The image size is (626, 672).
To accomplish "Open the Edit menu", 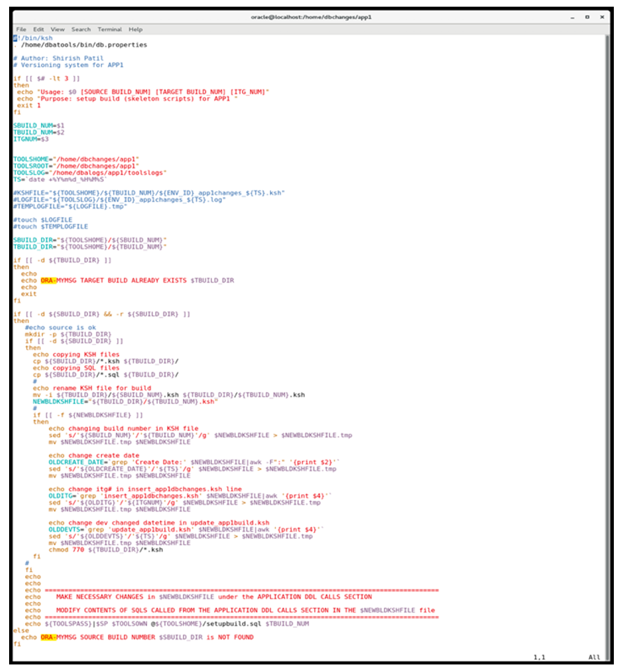I will click(38, 29).
